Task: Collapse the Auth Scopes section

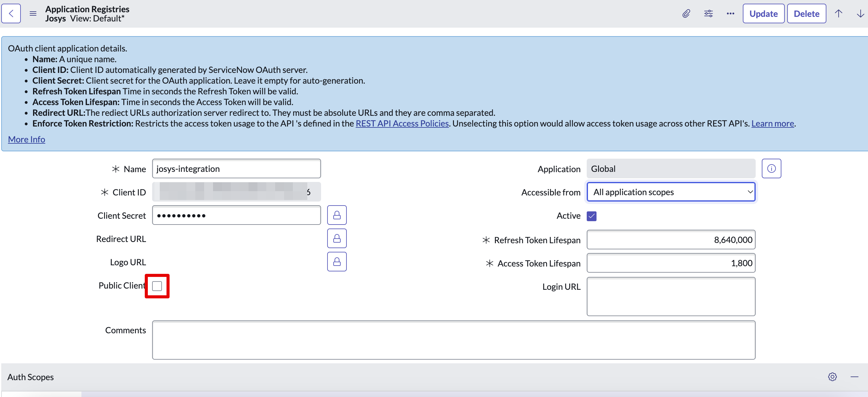Action: click(854, 377)
